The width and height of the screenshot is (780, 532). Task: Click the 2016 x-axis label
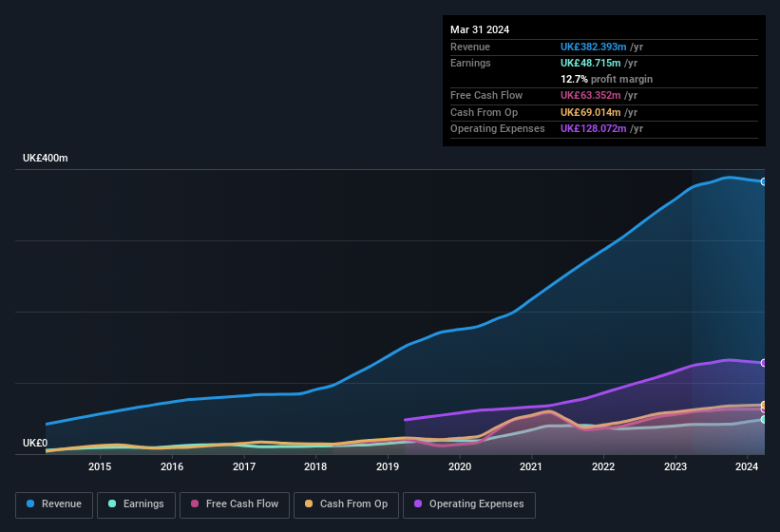172,466
